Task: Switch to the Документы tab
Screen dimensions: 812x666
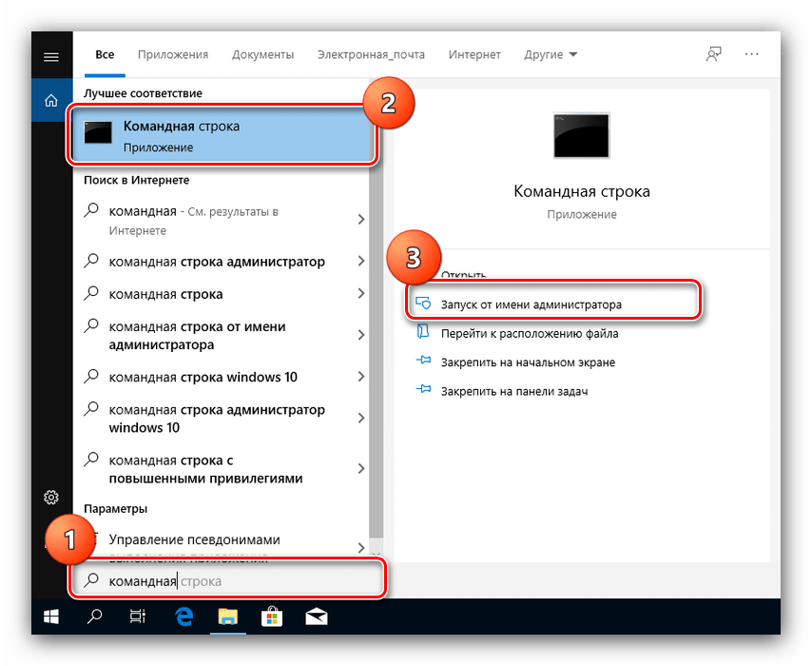Action: point(262,55)
